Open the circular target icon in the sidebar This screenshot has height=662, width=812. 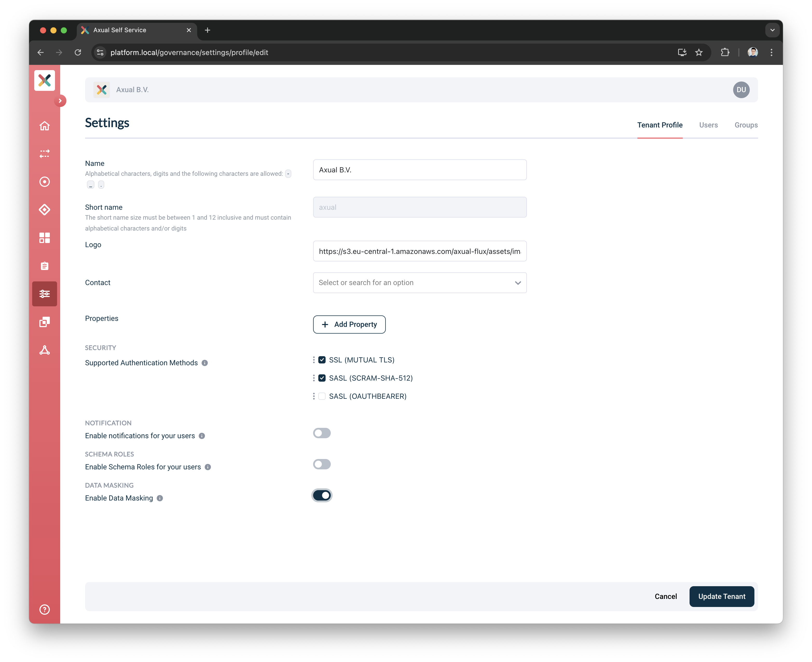coord(45,182)
